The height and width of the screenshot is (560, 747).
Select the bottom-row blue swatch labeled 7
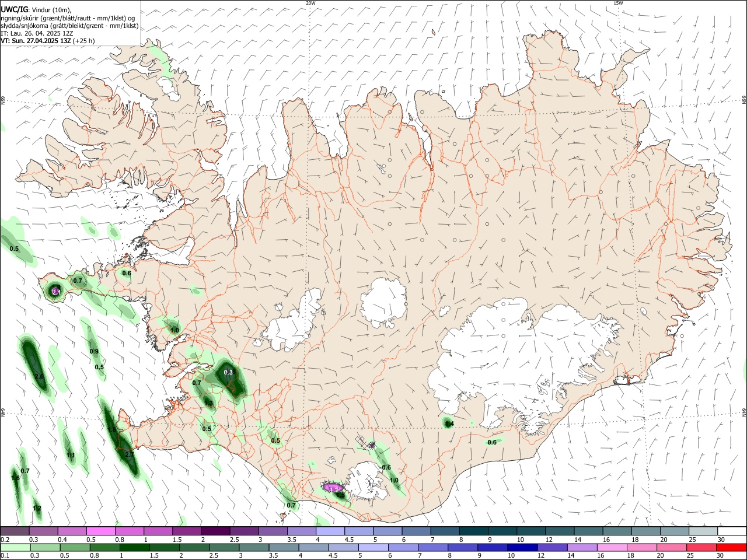point(432,547)
